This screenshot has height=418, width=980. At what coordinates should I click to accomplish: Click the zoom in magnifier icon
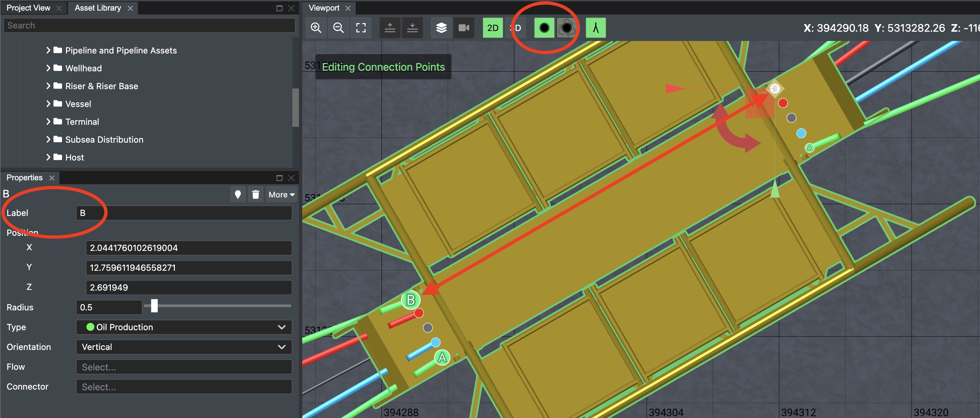click(x=316, y=28)
